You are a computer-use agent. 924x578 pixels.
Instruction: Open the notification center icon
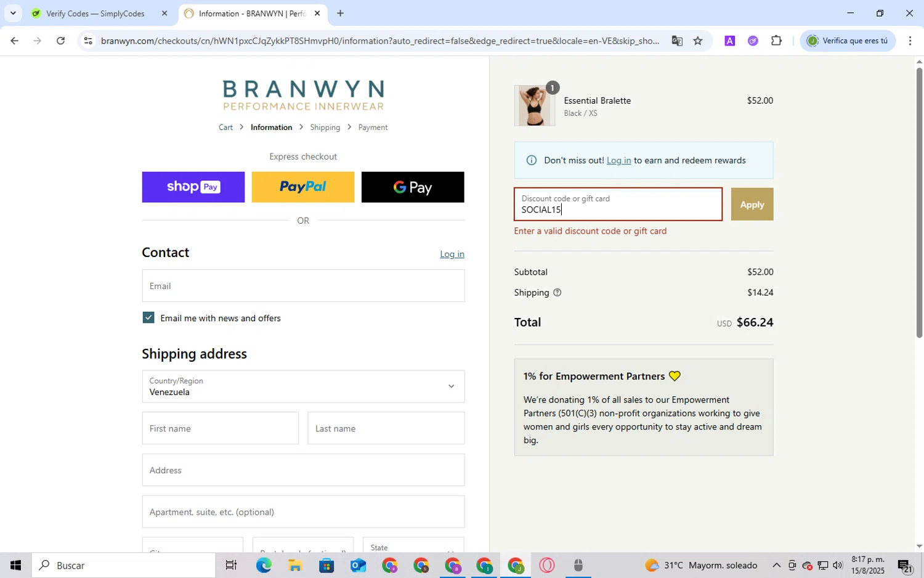tap(905, 565)
